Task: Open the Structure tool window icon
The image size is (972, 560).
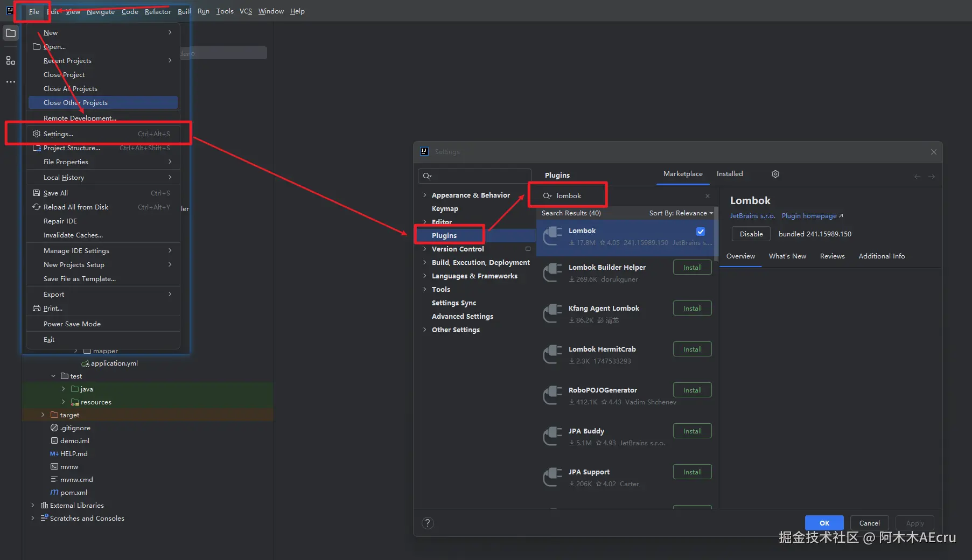Action: (11, 61)
